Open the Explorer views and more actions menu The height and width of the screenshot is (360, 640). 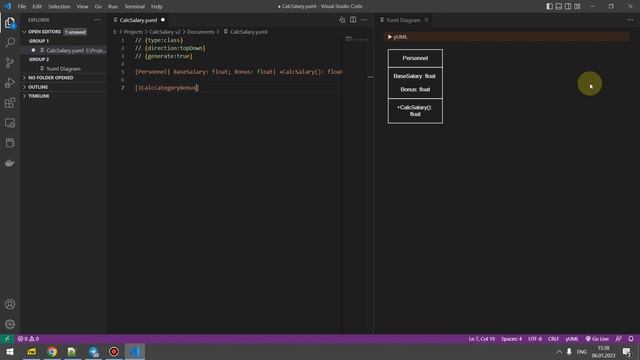click(97, 20)
